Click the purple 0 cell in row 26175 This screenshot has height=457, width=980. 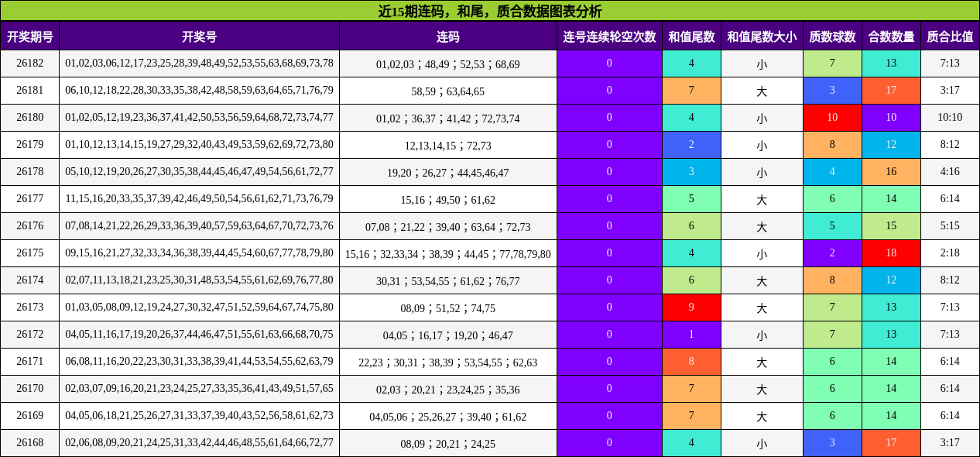pyautogui.click(x=609, y=253)
